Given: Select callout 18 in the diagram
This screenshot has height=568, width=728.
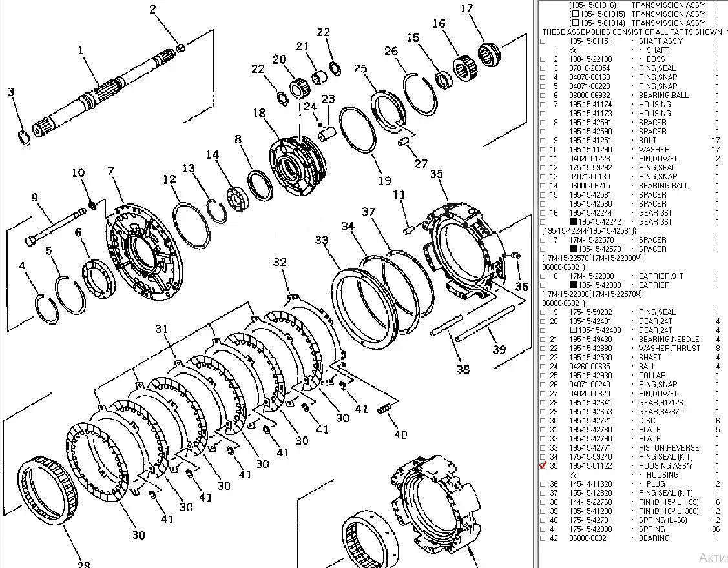Looking at the screenshot, I should pyautogui.click(x=259, y=113).
